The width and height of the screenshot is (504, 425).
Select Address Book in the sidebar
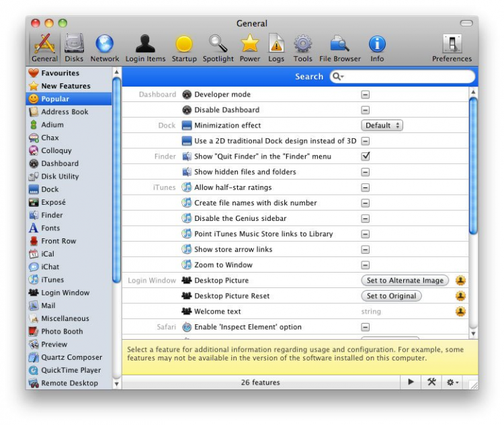[69, 112]
